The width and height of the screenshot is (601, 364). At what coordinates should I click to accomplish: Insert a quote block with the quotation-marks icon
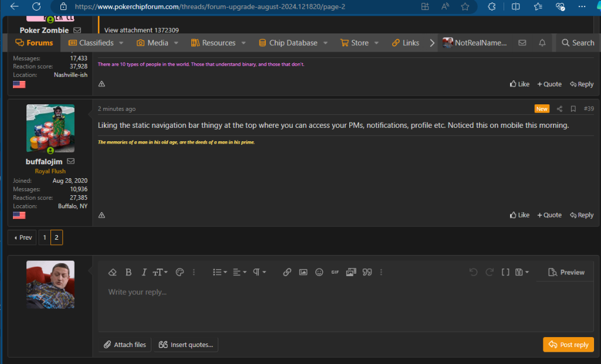pos(367,272)
